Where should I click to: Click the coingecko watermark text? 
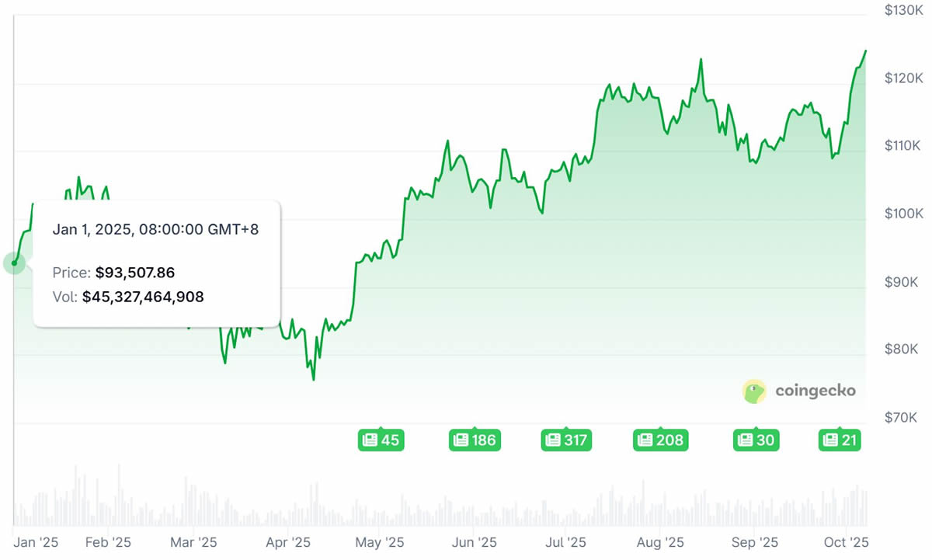pyautogui.click(x=815, y=391)
